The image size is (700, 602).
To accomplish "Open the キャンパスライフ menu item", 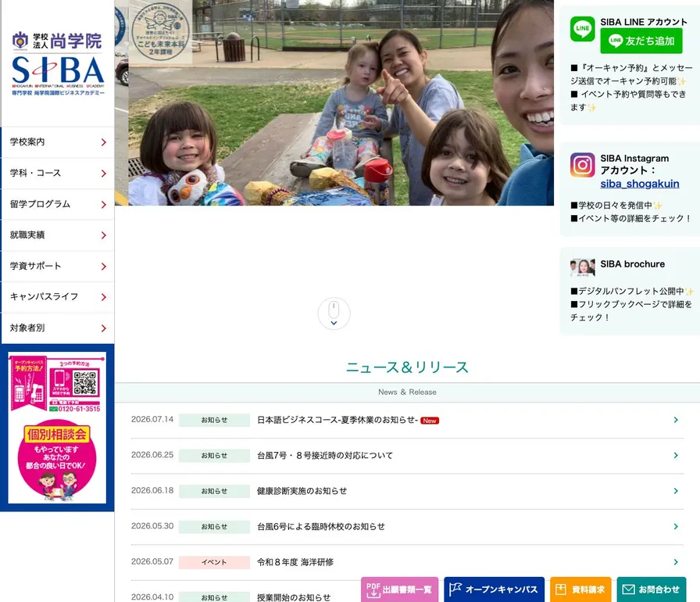I will (58, 297).
